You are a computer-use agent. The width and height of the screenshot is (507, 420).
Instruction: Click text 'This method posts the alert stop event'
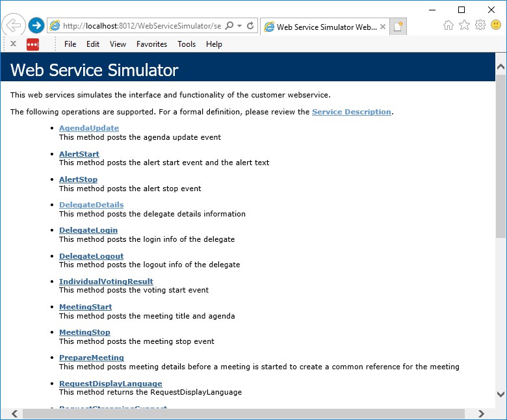pyautogui.click(x=130, y=189)
